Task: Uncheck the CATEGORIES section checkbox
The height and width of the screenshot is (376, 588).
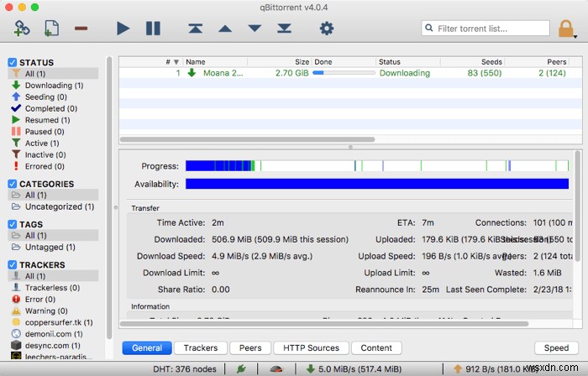Action: point(13,184)
